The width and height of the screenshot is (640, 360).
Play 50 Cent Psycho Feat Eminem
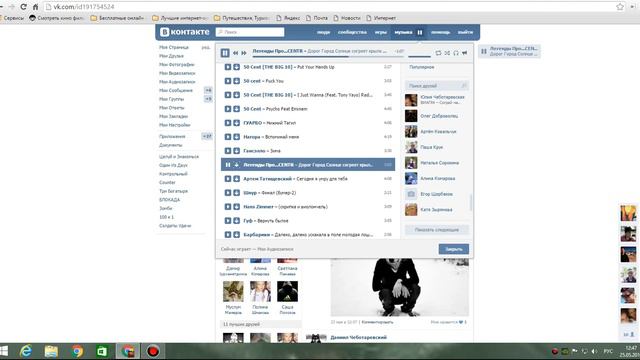click(x=228, y=109)
